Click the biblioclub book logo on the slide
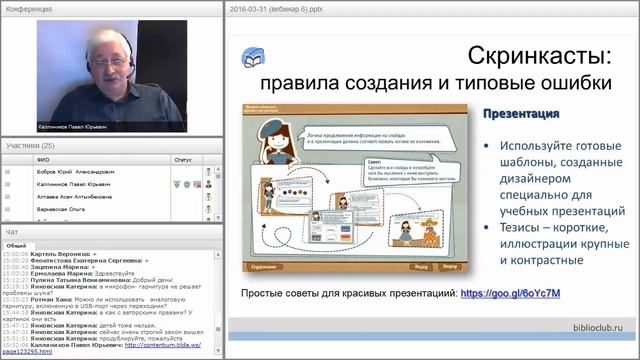Viewport: 640px width, 360px height. click(x=253, y=57)
